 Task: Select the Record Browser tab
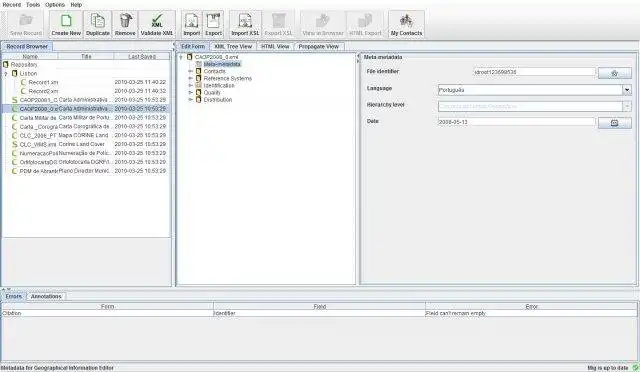pos(27,47)
